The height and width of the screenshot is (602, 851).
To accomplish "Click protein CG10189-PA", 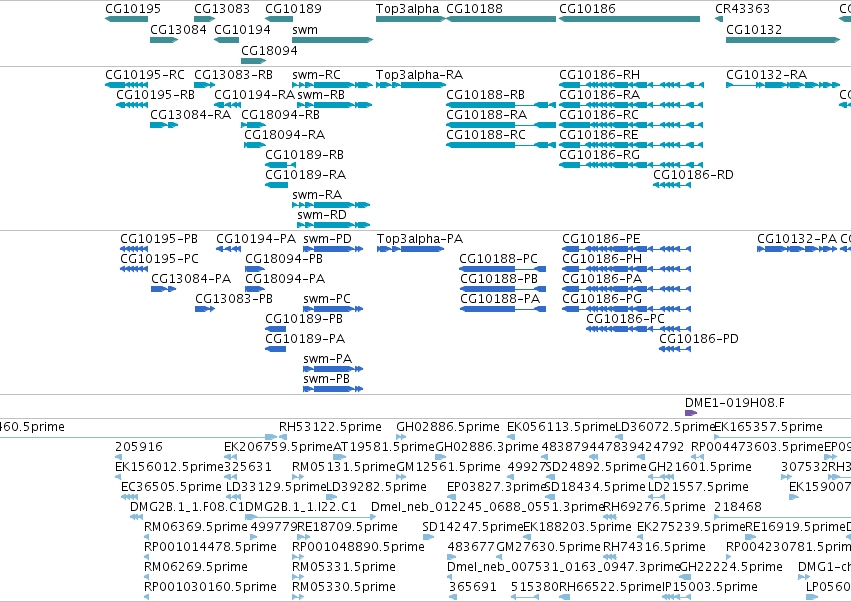I will [x=305, y=339].
